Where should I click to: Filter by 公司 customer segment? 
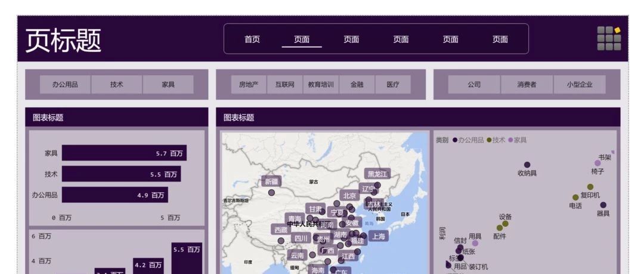(x=474, y=84)
